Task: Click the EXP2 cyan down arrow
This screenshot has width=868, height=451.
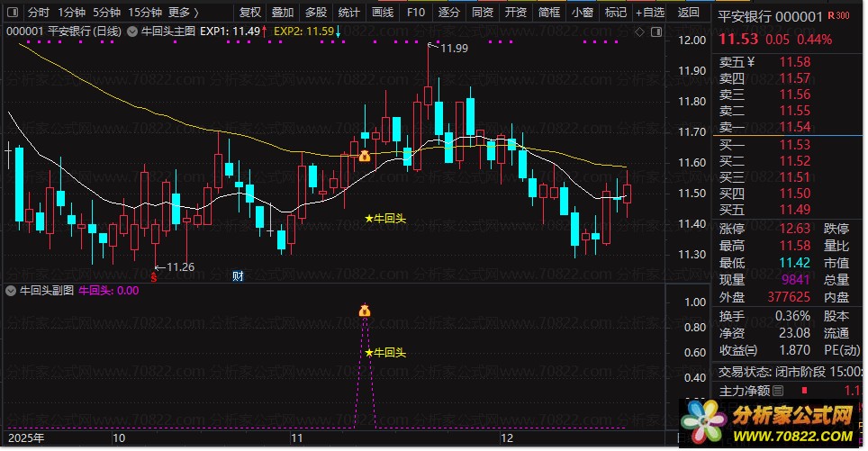Action: 338,32
